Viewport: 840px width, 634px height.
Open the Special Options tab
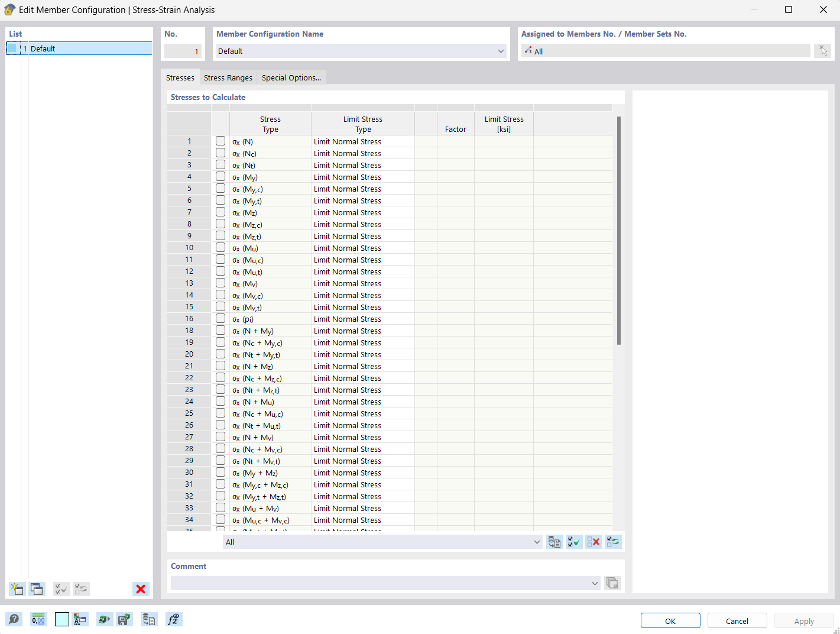point(291,77)
